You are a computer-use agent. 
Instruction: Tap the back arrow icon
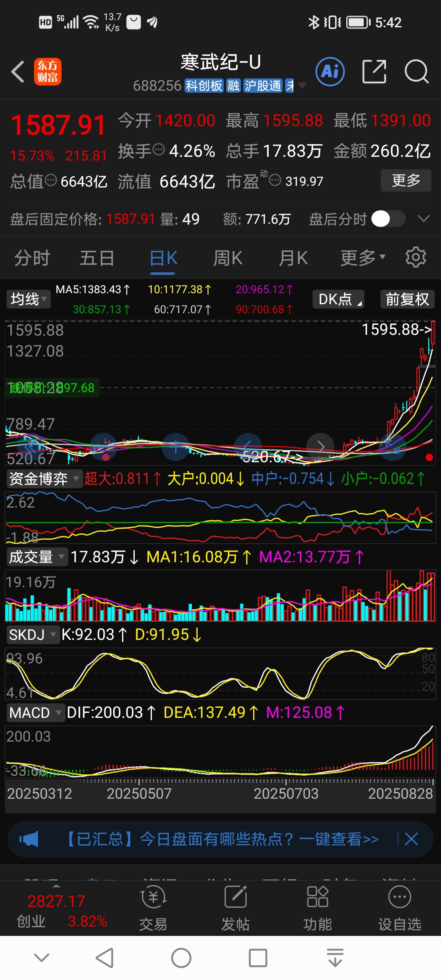tap(18, 72)
